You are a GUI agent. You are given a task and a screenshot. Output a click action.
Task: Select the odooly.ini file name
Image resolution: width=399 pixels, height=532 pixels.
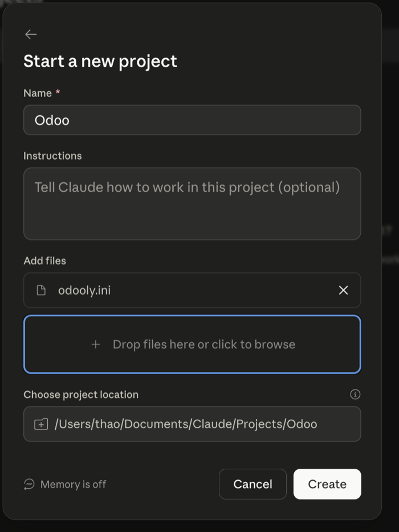[x=84, y=290]
